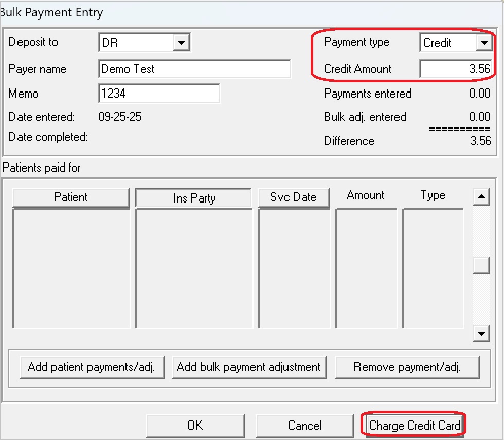Click the Svc Date column header
This screenshot has width=504, height=440.
pyautogui.click(x=293, y=198)
